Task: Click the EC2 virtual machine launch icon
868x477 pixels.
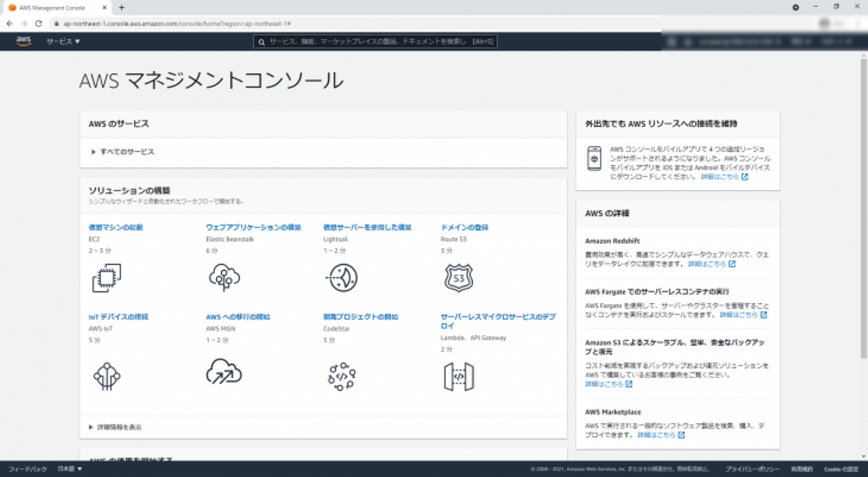Action: click(x=107, y=278)
